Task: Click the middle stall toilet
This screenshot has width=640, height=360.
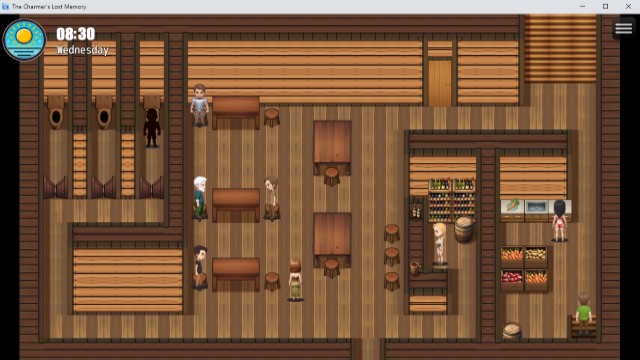Action: point(104,113)
